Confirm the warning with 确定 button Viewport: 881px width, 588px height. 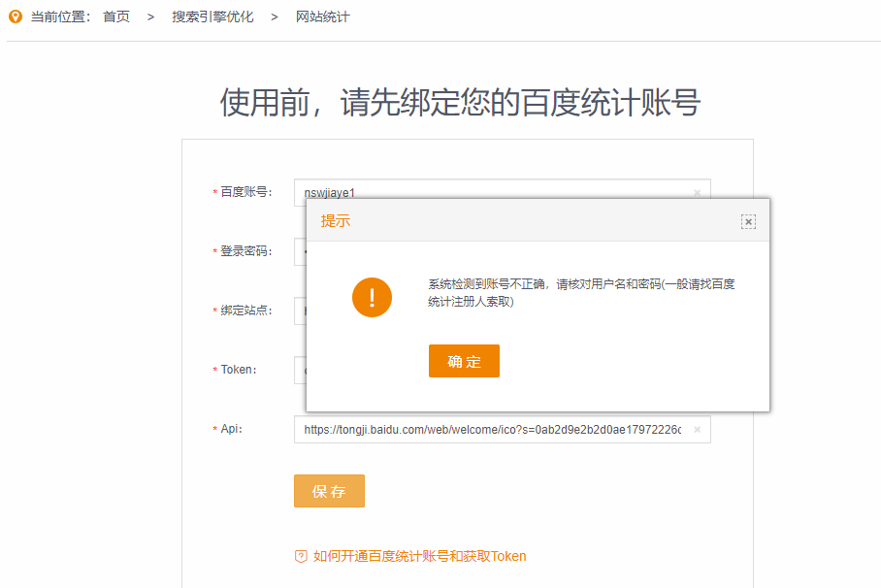click(x=464, y=361)
